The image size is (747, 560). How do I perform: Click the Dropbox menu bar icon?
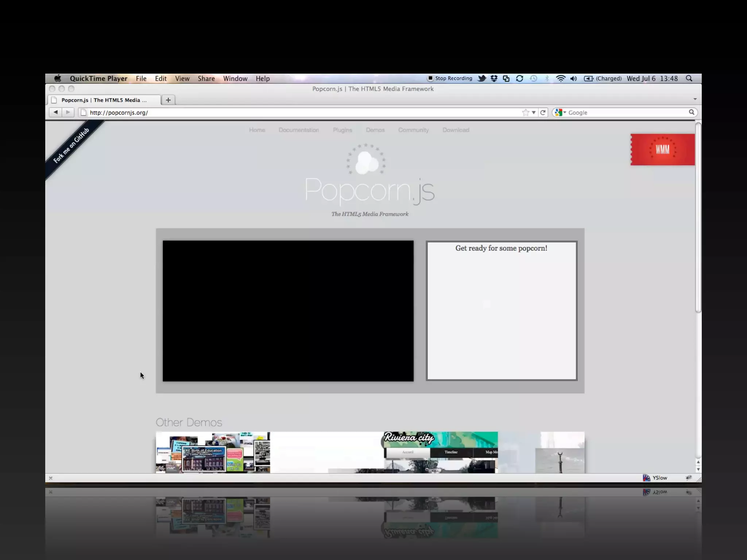pyautogui.click(x=494, y=78)
